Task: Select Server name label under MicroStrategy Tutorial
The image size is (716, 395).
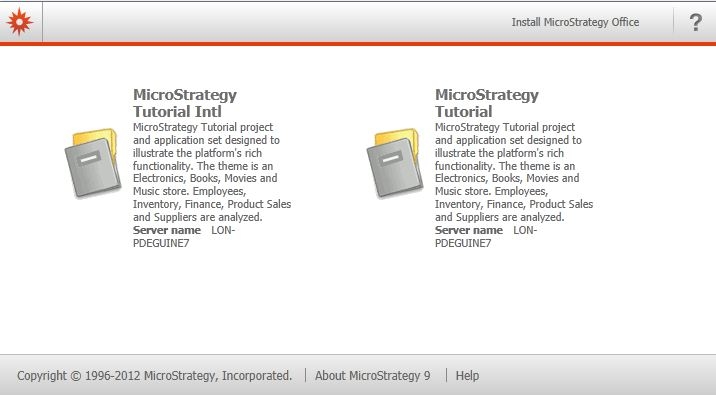Action: (469, 230)
